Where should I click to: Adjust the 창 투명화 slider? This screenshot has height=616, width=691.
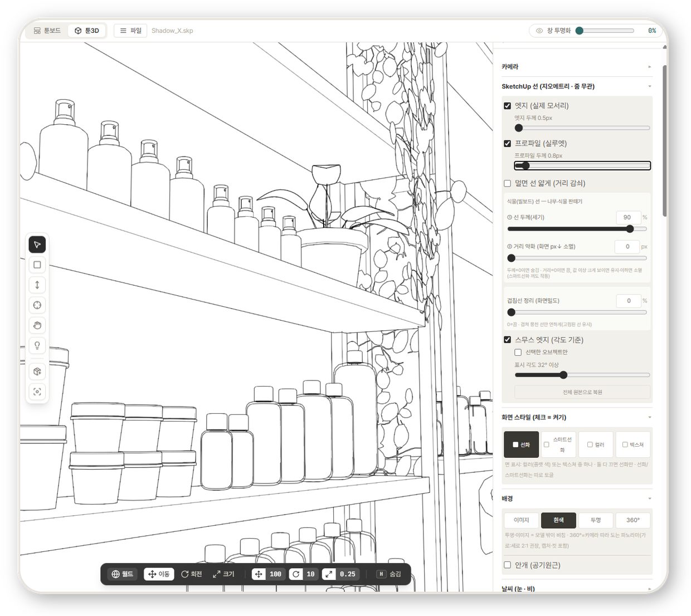pyautogui.click(x=605, y=31)
